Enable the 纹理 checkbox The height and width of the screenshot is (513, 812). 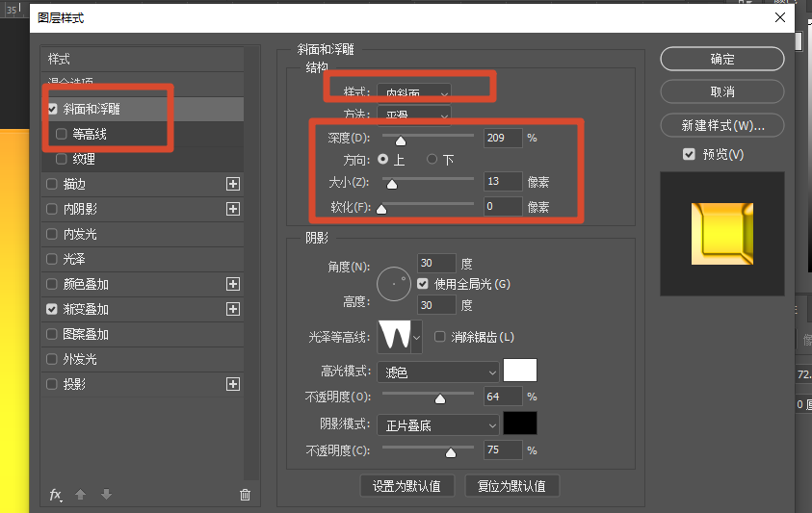pyautogui.click(x=61, y=159)
